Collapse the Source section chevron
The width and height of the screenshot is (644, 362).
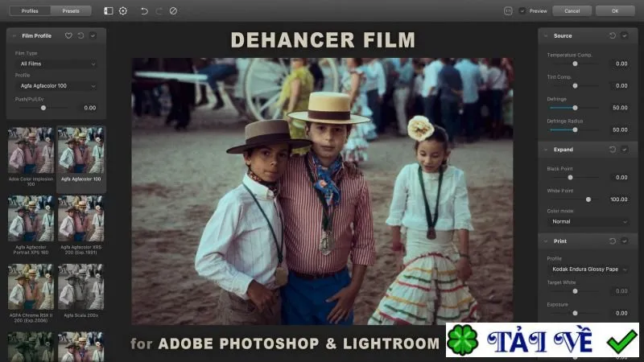point(546,35)
